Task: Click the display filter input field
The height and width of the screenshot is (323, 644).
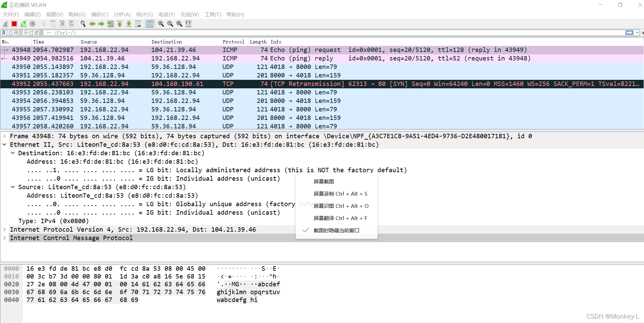Action: 315,33
